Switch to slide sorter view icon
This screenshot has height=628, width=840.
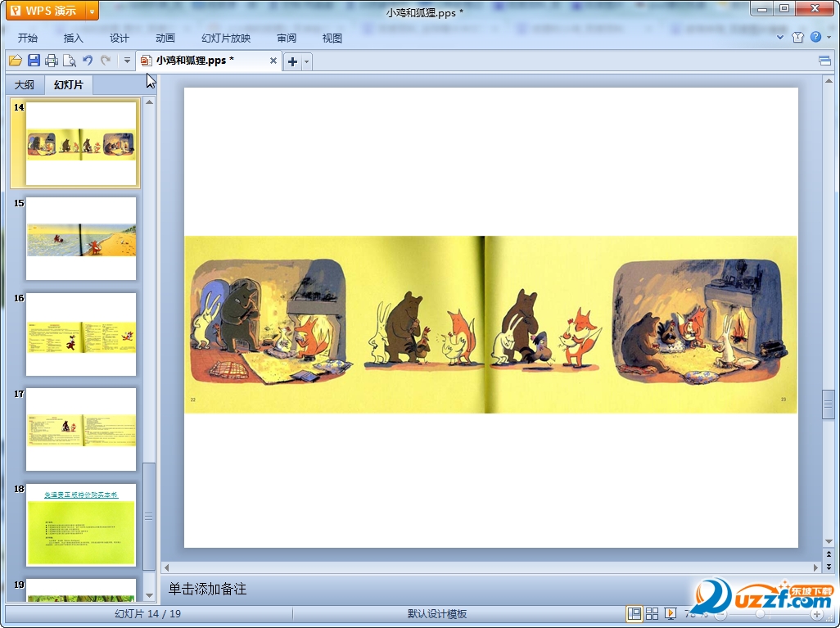652,613
